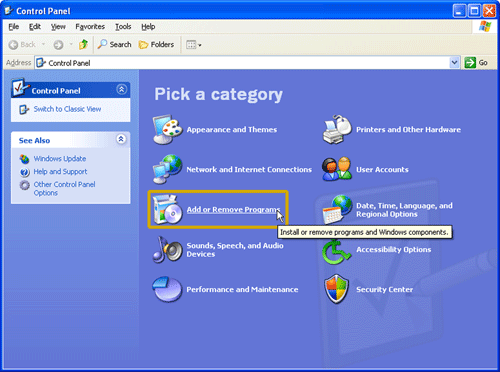This screenshot has height=372, width=500.
Task: Open the Edit menu
Action: (35, 27)
